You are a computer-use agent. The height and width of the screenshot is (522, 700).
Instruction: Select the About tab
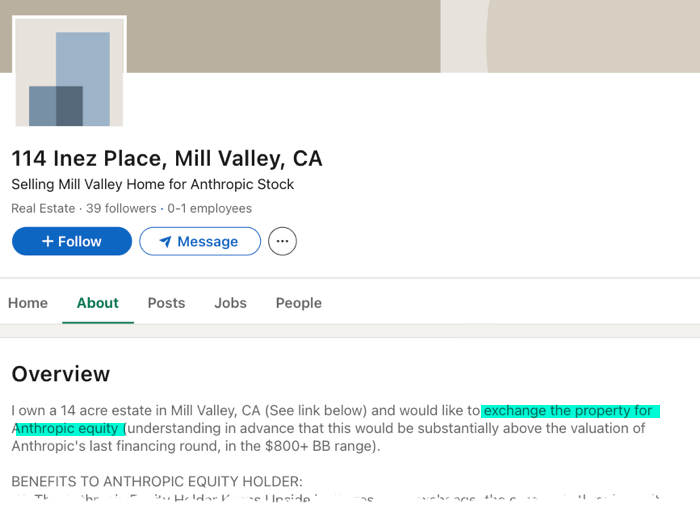[98, 303]
